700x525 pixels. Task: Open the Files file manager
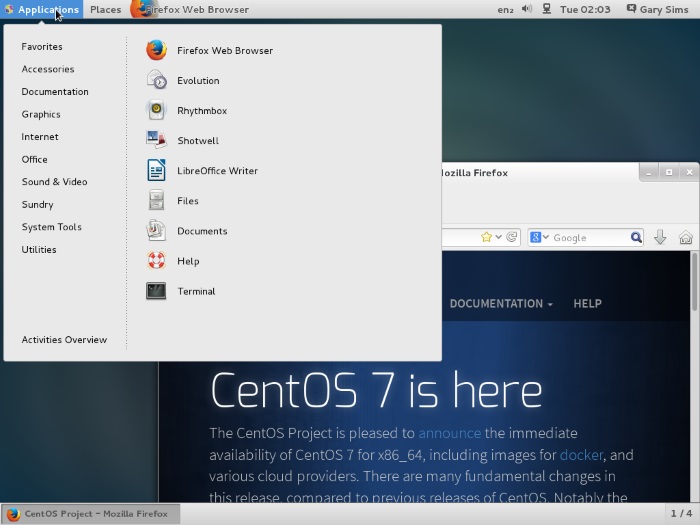[172, 201]
